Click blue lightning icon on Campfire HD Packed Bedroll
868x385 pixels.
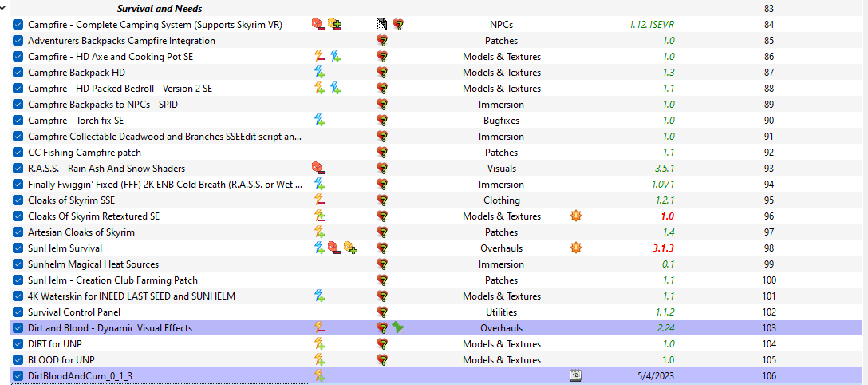(x=335, y=88)
